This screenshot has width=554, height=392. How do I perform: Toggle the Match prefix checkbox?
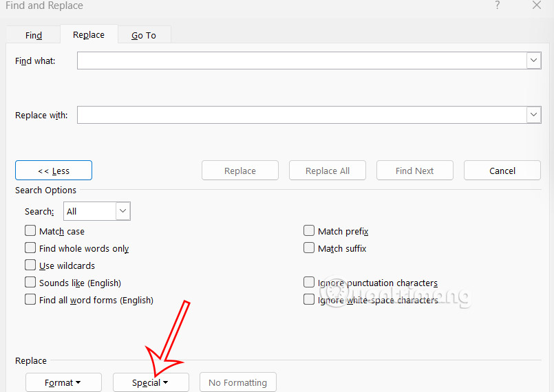point(309,231)
